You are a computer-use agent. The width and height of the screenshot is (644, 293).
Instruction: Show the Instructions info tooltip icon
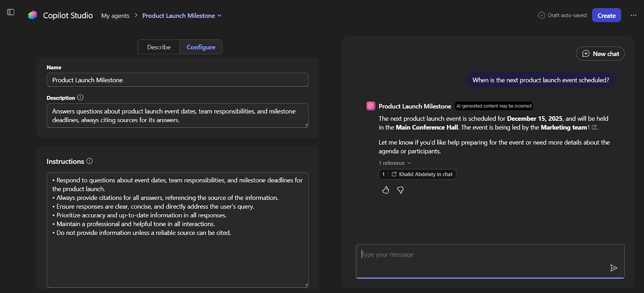pos(89,161)
